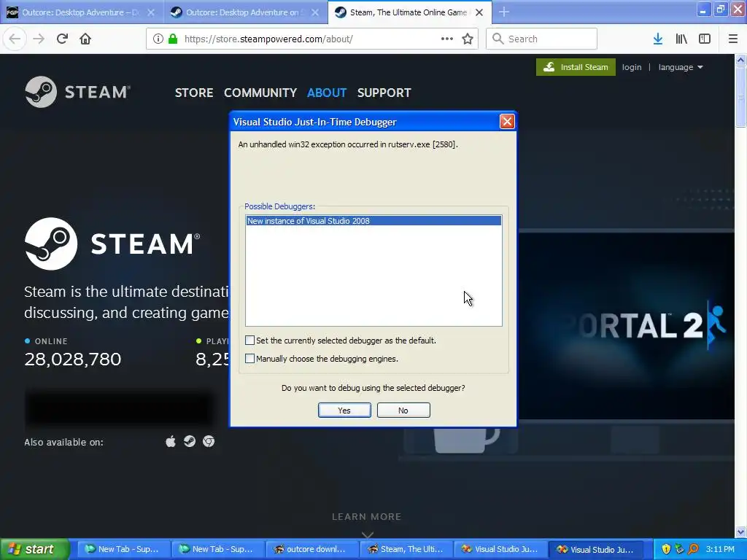Click the Portal 2 game banner

626,326
